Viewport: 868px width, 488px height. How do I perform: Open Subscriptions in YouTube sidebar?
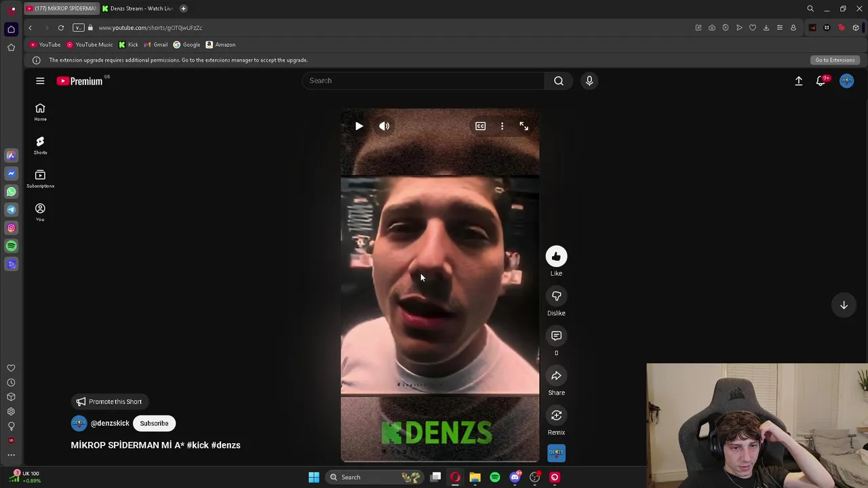coord(40,178)
